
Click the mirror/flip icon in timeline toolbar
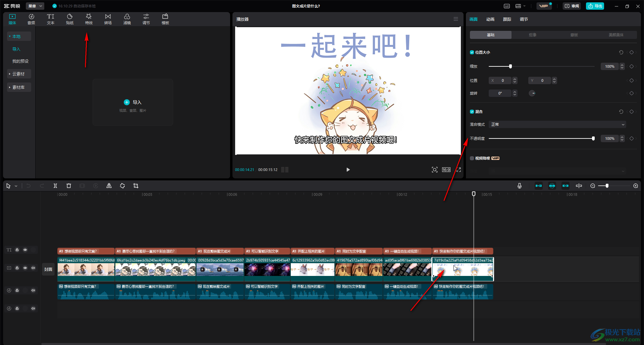[x=109, y=186]
